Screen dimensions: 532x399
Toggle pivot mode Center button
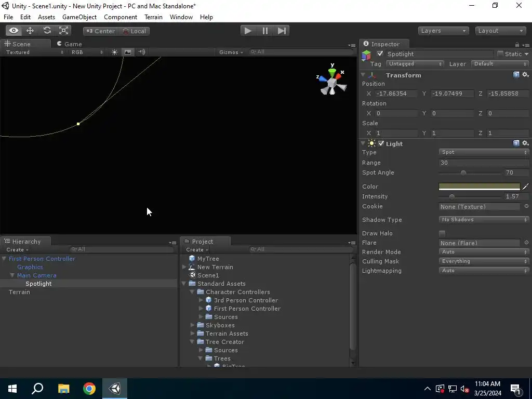(x=100, y=31)
